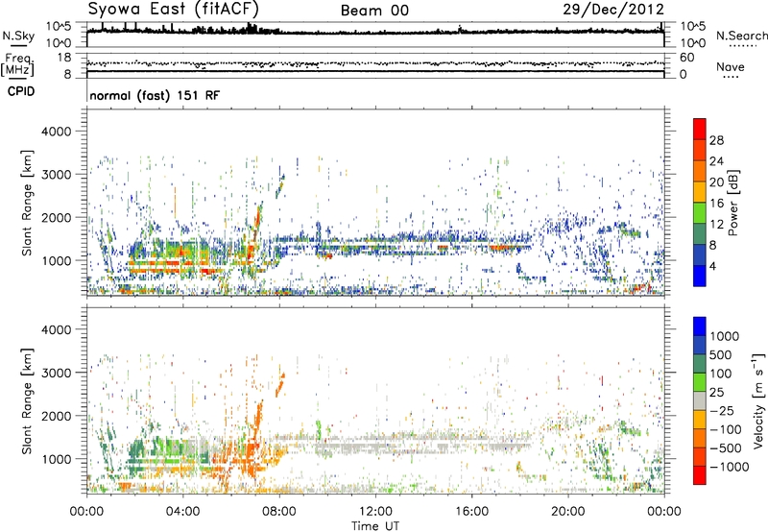Image resolution: width=768 pixels, height=532 pixels.
Task: Click the '12:00' time axis label
Action: pyautogui.click(x=375, y=512)
